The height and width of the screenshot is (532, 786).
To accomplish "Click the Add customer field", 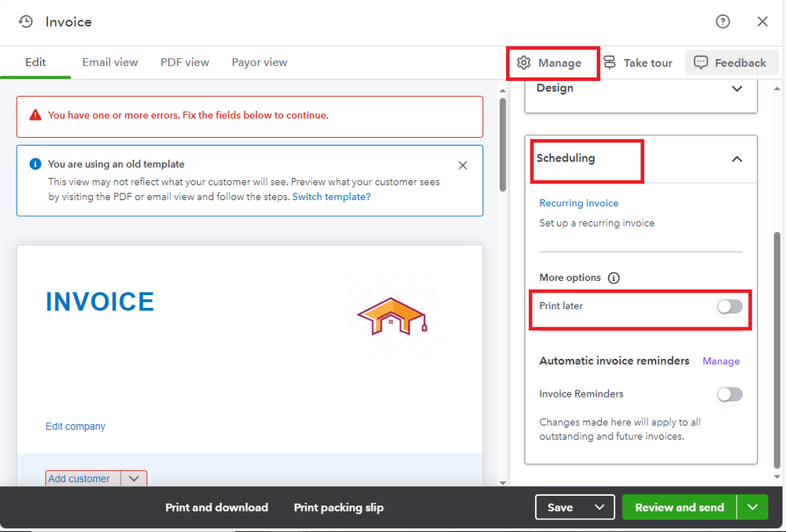I will tap(83, 478).
